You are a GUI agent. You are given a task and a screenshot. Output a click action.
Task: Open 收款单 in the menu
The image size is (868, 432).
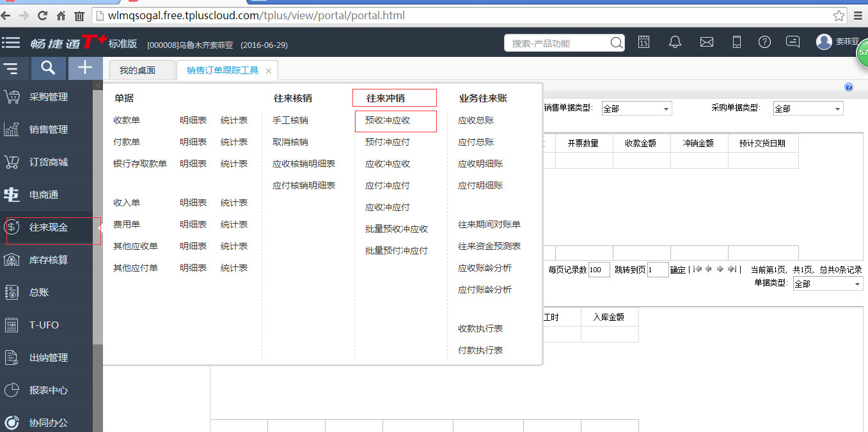127,120
